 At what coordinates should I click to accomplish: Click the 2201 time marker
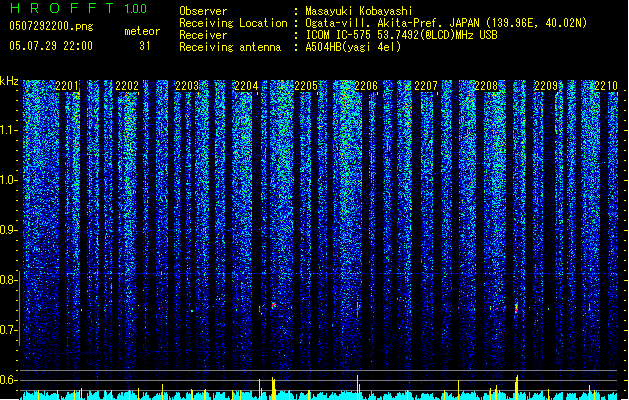pyautogui.click(x=67, y=86)
